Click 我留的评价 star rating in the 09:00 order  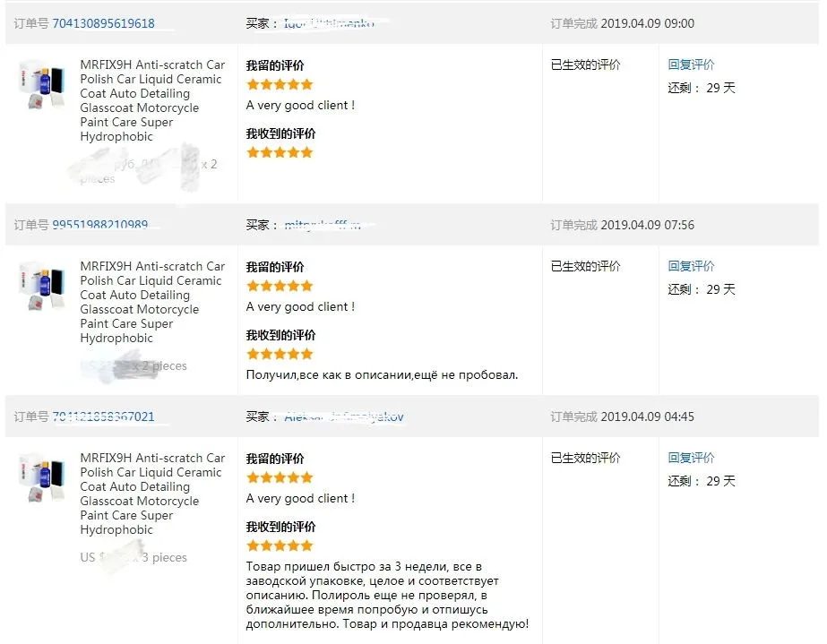[280, 84]
